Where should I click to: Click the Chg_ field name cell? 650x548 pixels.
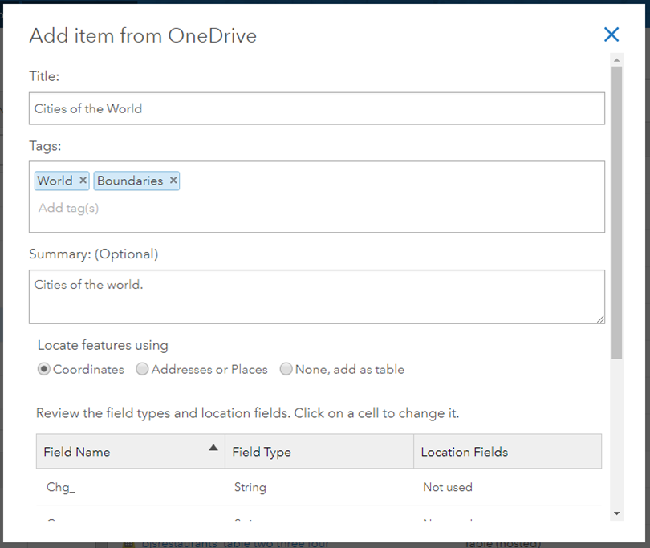point(61,487)
